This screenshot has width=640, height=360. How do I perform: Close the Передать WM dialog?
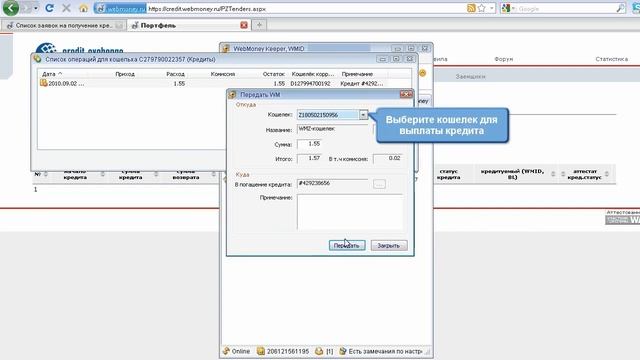click(406, 94)
